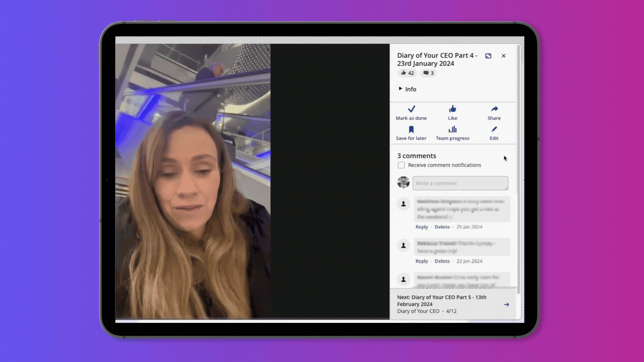This screenshot has width=644, height=362.
Task: Click the Mark as done icon
Action: pyautogui.click(x=411, y=109)
